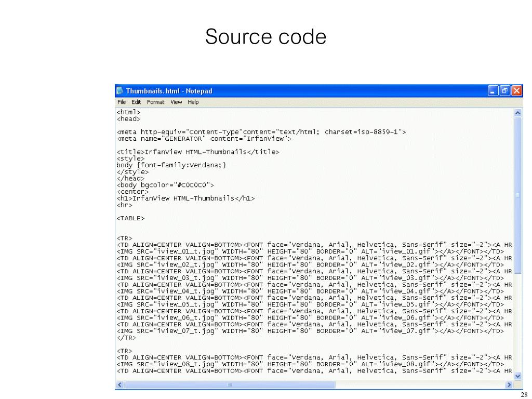Click the title bar text Thumbnails.html - Notepad

pyautogui.click(x=169, y=91)
